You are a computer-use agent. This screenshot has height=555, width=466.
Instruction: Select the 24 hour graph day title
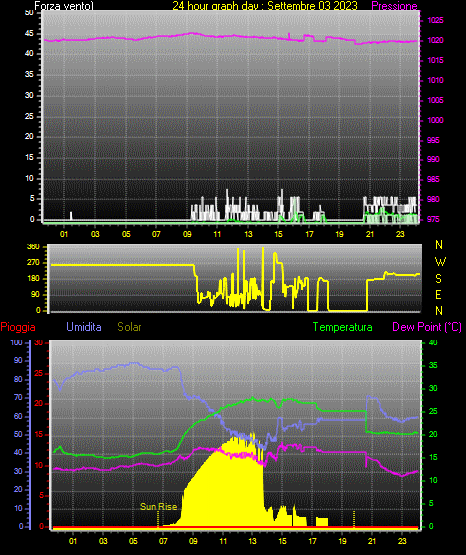[265, 6]
